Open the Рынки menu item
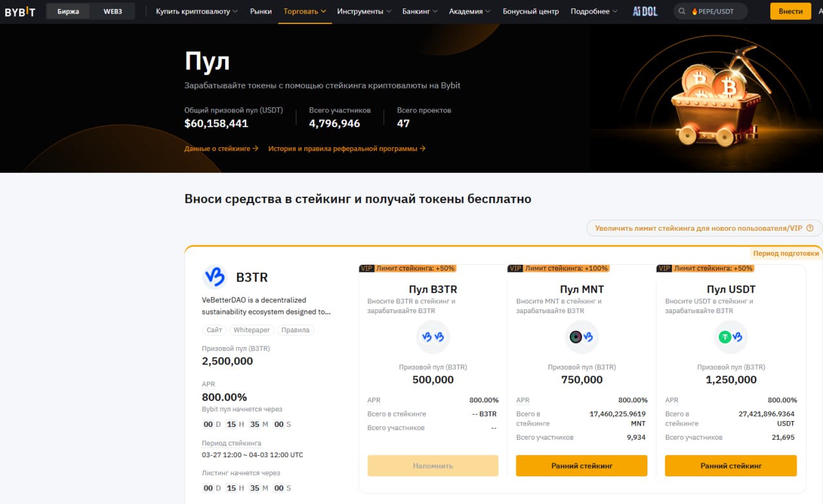Image resolution: width=823 pixels, height=504 pixels. [261, 12]
